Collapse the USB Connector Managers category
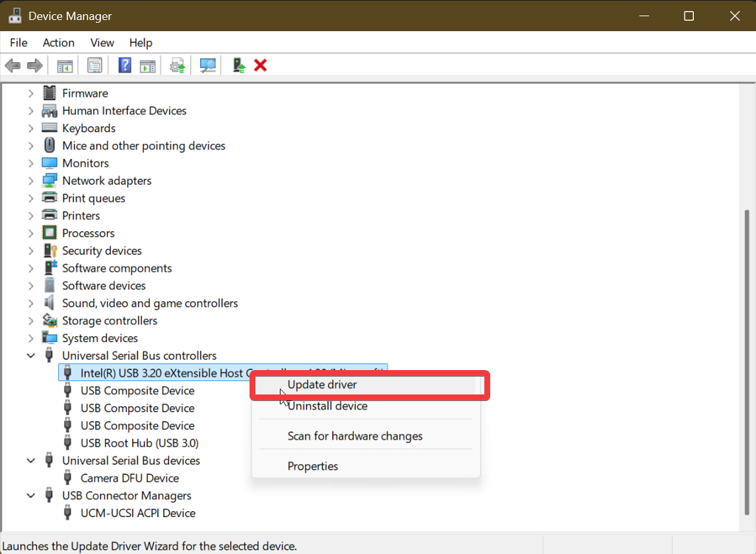This screenshot has width=756, height=554. [30, 496]
